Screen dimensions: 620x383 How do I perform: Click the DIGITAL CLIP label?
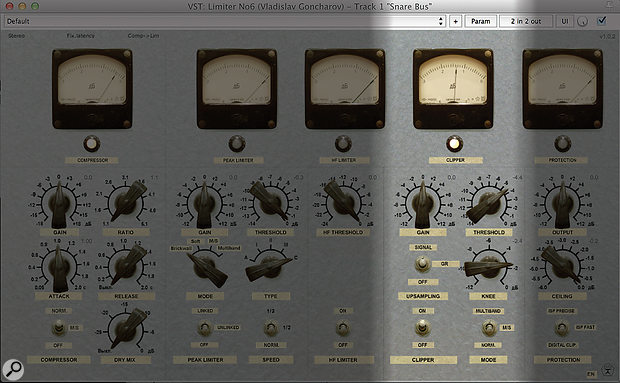coord(561,345)
